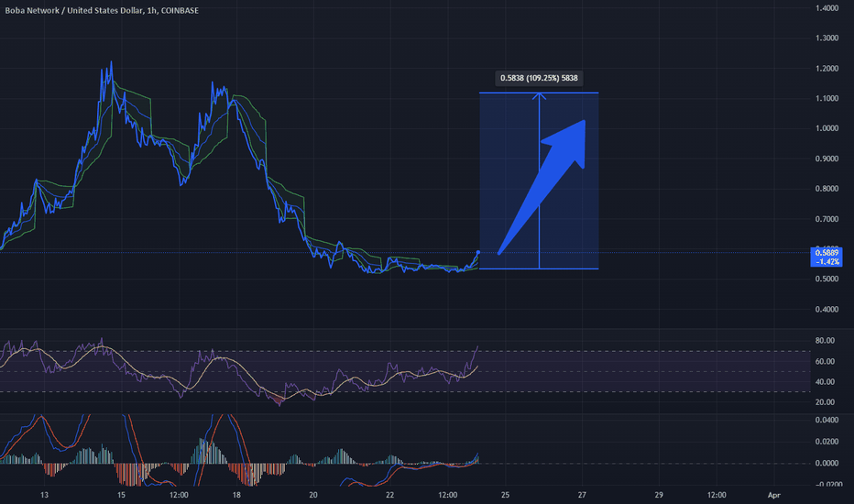Screen dimensions: 854x504
Task: Select the 1.4000 price axis label
Action: tap(827, 8)
